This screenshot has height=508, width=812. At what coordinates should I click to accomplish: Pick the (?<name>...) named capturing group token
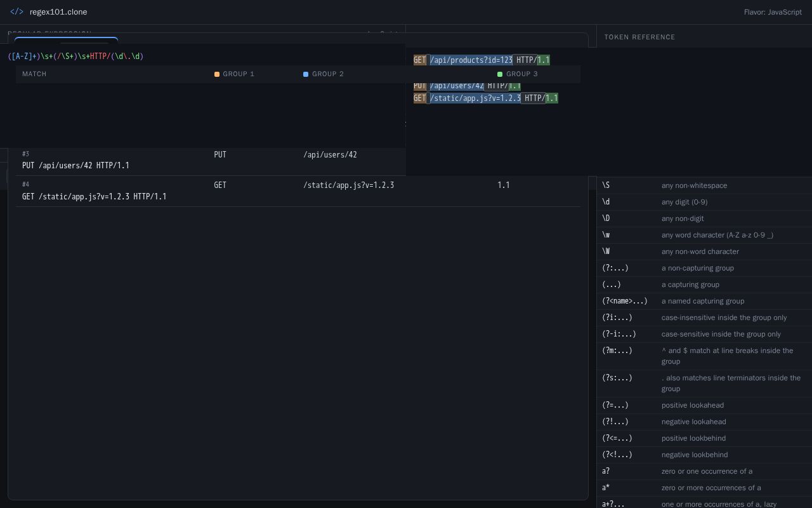pyautogui.click(x=704, y=301)
